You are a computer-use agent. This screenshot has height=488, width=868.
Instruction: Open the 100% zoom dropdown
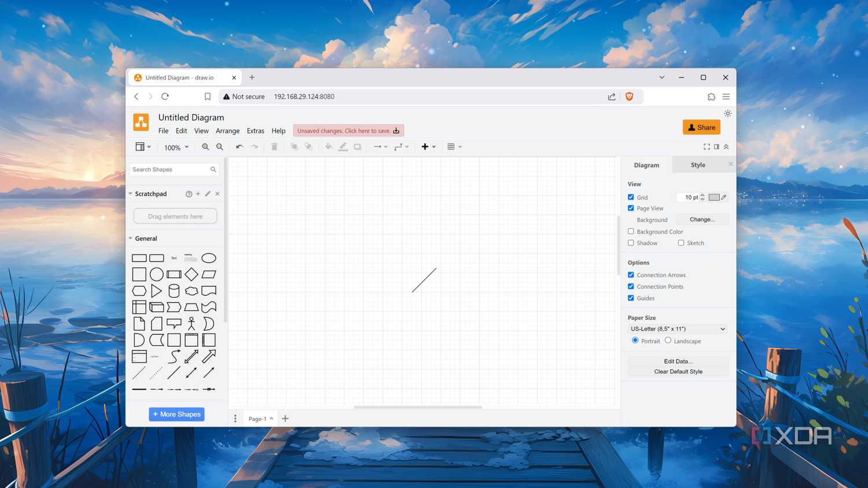[x=176, y=147]
